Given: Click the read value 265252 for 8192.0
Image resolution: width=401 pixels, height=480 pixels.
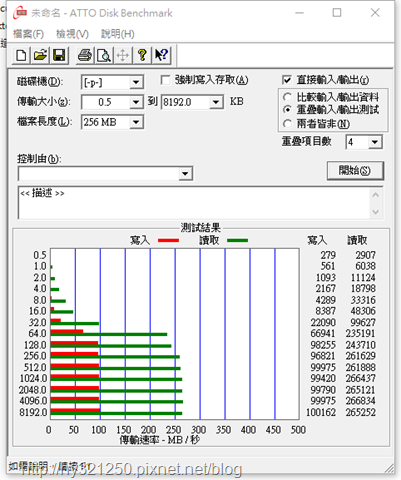Looking at the screenshot, I should tap(361, 412).
